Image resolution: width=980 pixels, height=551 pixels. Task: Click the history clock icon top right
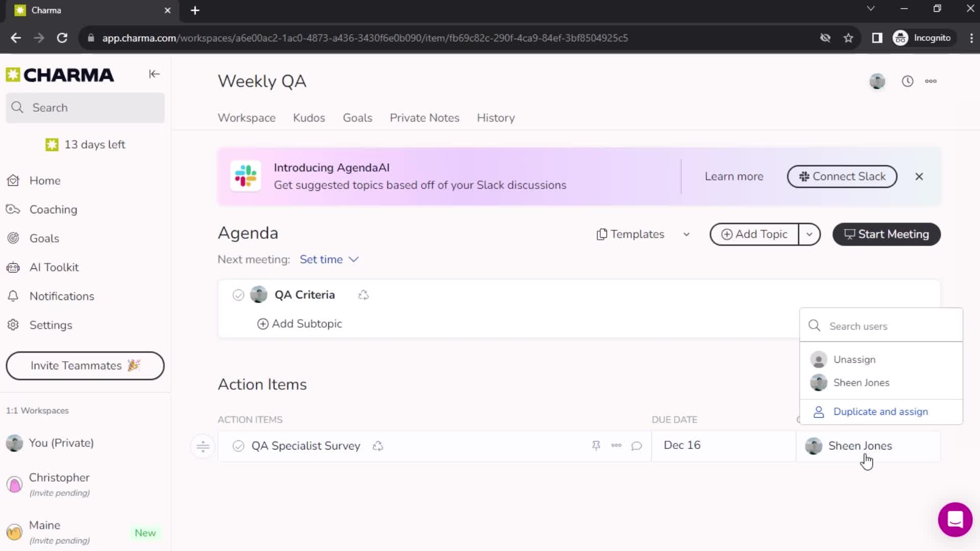tap(908, 81)
